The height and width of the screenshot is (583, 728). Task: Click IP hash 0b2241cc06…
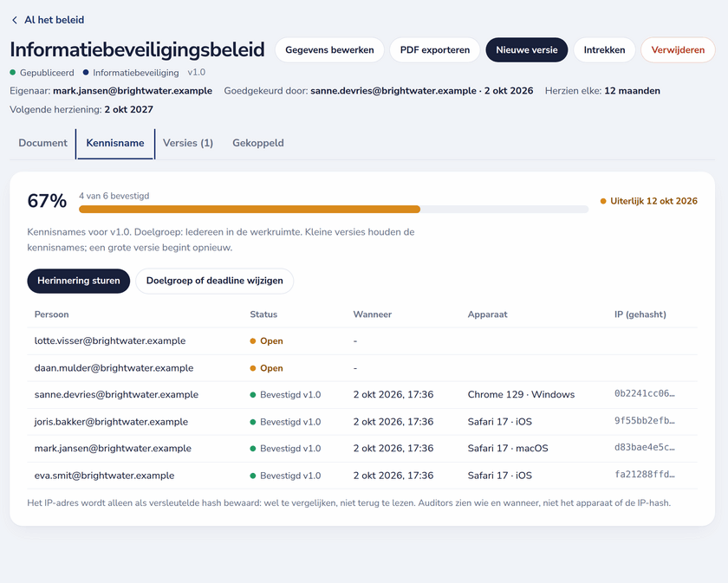pos(645,393)
